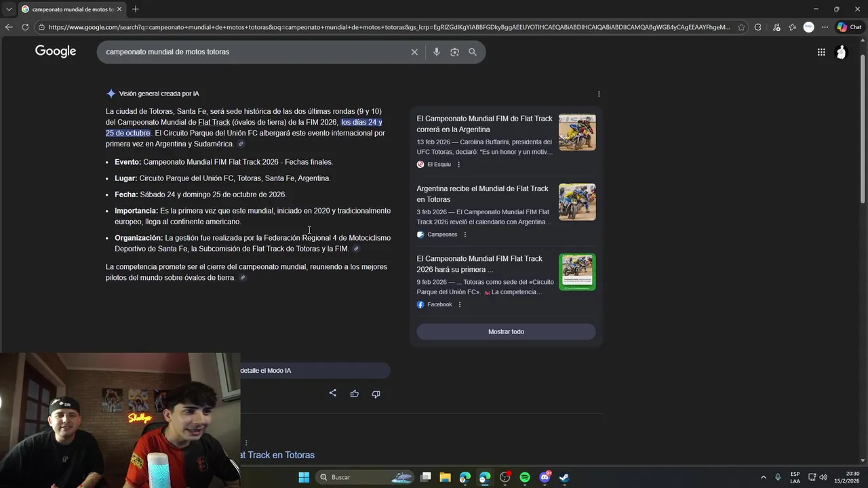Open 'Flat Track en Totoras' result link
The image size is (868, 488).
tap(277, 455)
